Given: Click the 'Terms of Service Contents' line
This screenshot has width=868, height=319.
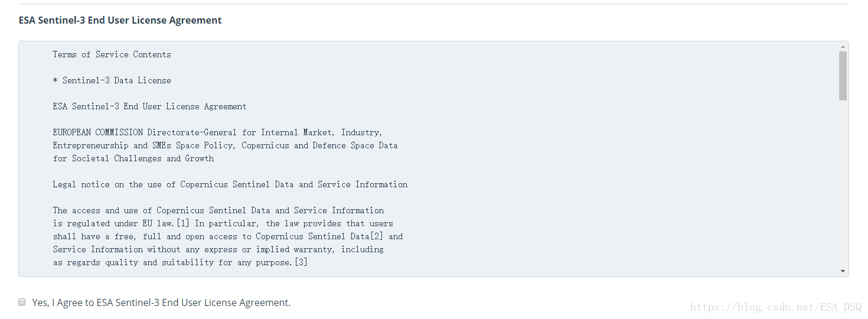Looking at the screenshot, I should click(112, 54).
